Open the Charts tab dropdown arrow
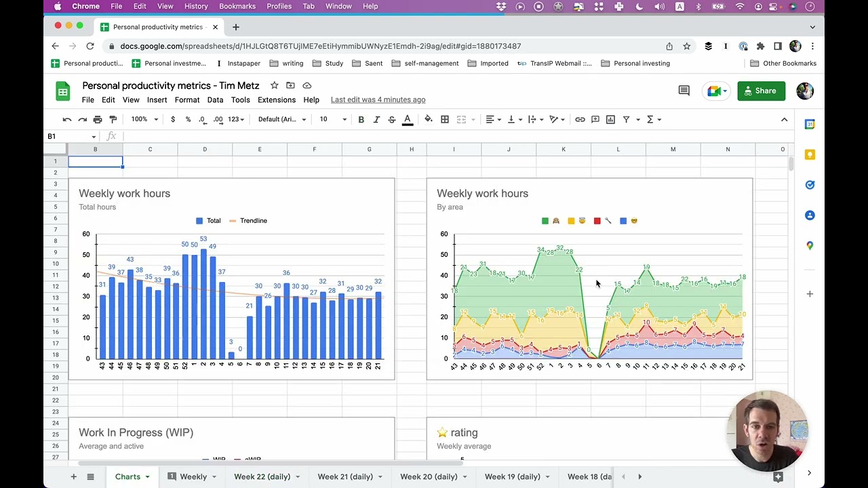 click(x=147, y=476)
